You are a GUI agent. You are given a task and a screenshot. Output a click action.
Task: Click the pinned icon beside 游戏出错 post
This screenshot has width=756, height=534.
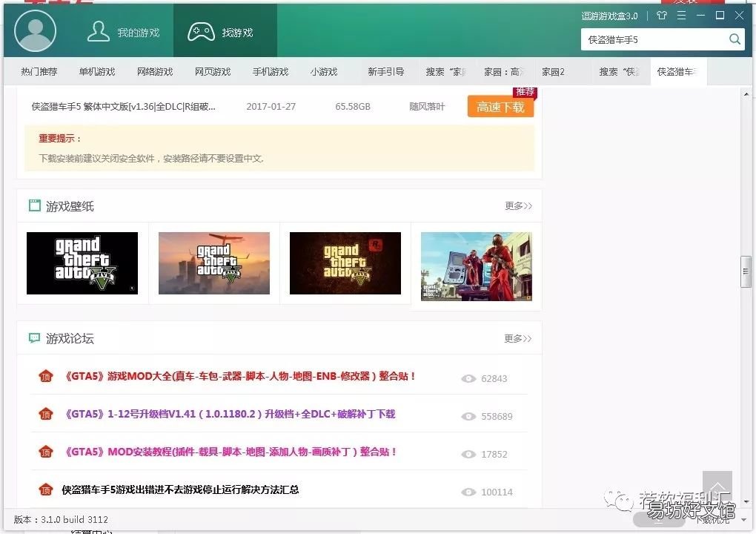[x=46, y=489]
